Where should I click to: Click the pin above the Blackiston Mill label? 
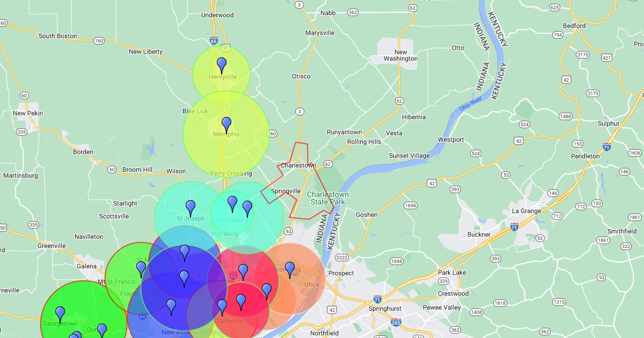click(x=184, y=279)
